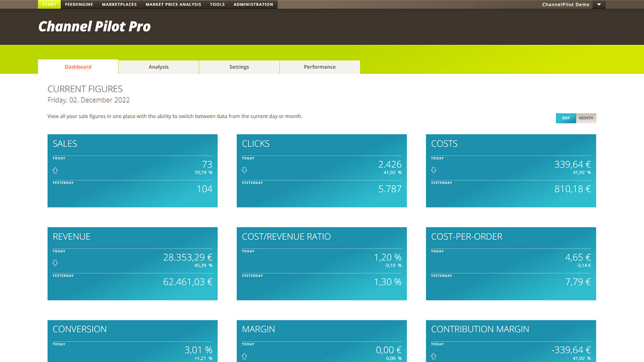Switch to MONTH view
This screenshot has width=644, height=362.
(x=586, y=118)
